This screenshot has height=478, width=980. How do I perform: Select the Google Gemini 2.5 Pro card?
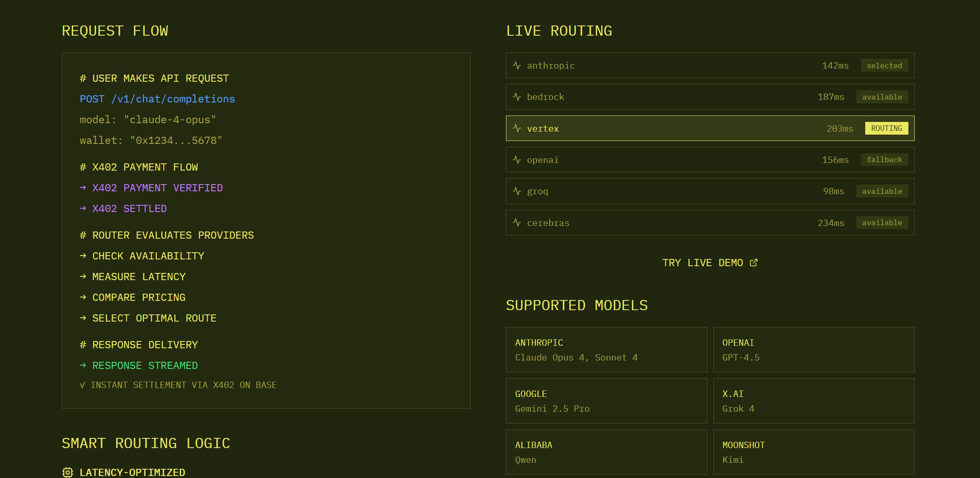coord(606,401)
